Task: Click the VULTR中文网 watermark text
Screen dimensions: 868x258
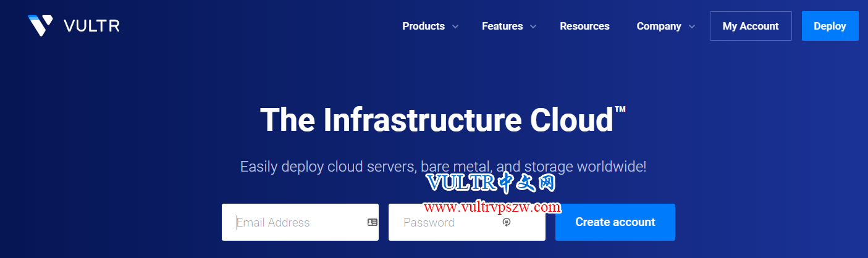Action: (492, 183)
